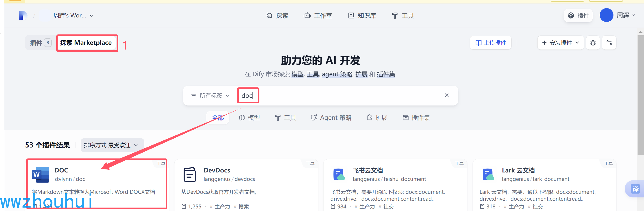The height and width of the screenshot is (211, 644).
Task: Click the Lark 云文档 plugin icon
Action: coord(488,174)
